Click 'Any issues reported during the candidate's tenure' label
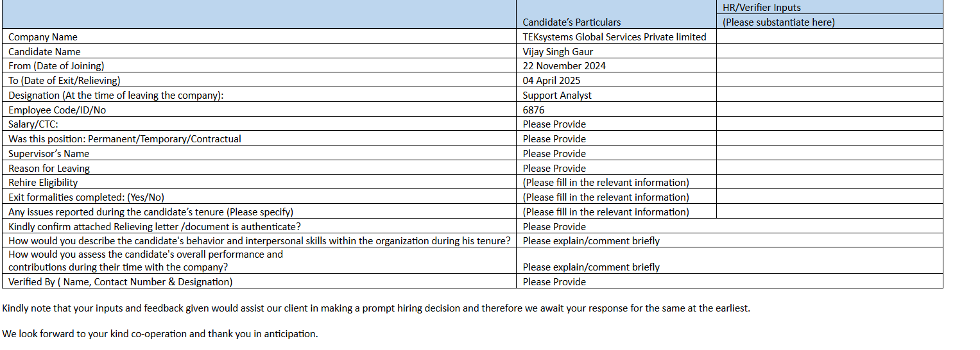980x350 pixels. pos(151,212)
